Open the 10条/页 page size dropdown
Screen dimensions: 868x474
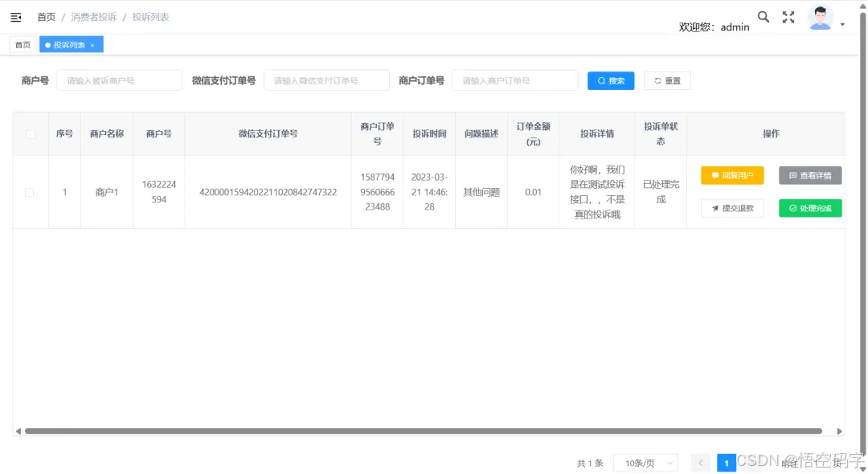tap(646, 464)
